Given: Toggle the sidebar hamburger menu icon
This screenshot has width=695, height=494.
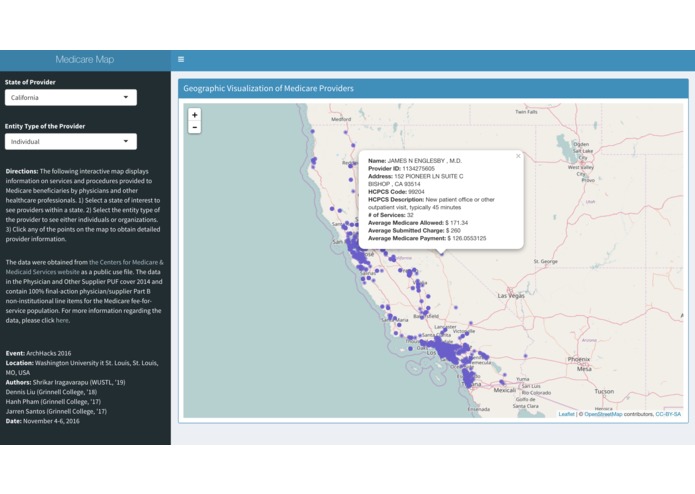Looking at the screenshot, I should [x=181, y=59].
